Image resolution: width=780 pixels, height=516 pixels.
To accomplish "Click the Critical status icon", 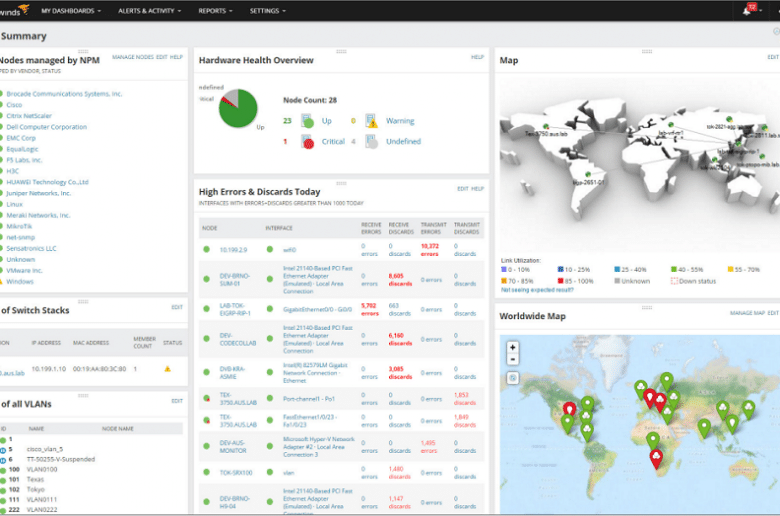I will [x=307, y=142].
